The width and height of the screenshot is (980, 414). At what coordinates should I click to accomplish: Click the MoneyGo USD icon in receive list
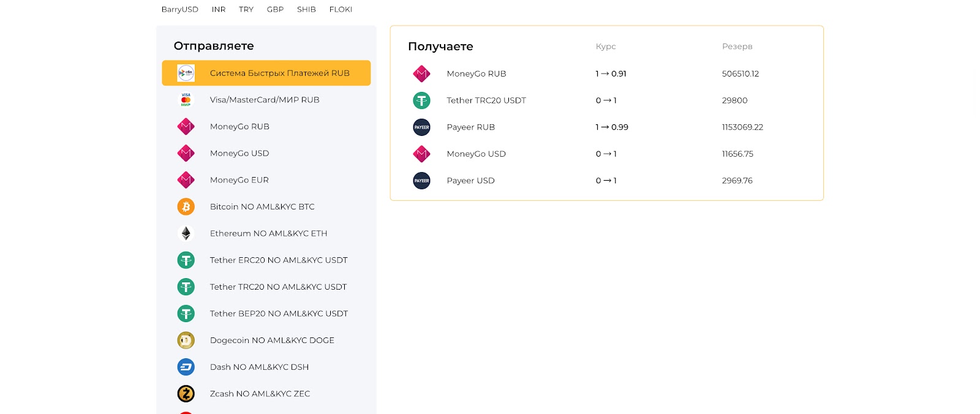421,154
